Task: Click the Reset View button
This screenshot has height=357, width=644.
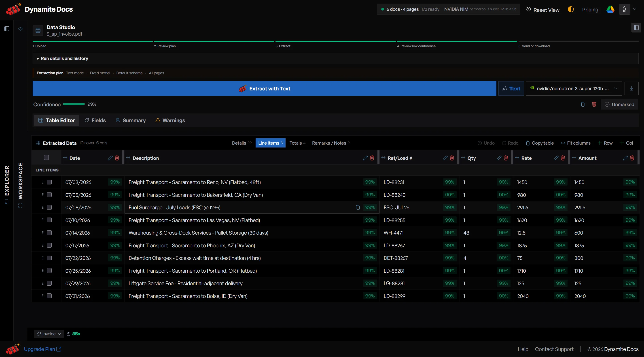Action: click(543, 10)
